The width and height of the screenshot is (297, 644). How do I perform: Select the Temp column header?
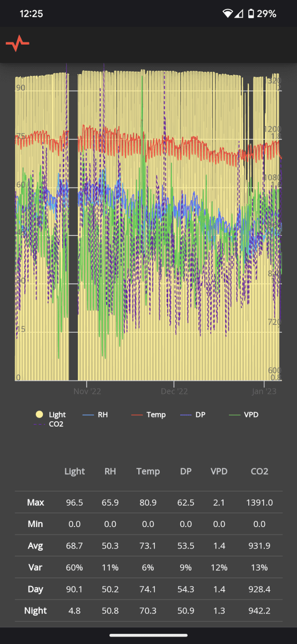[x=148, y=471]
